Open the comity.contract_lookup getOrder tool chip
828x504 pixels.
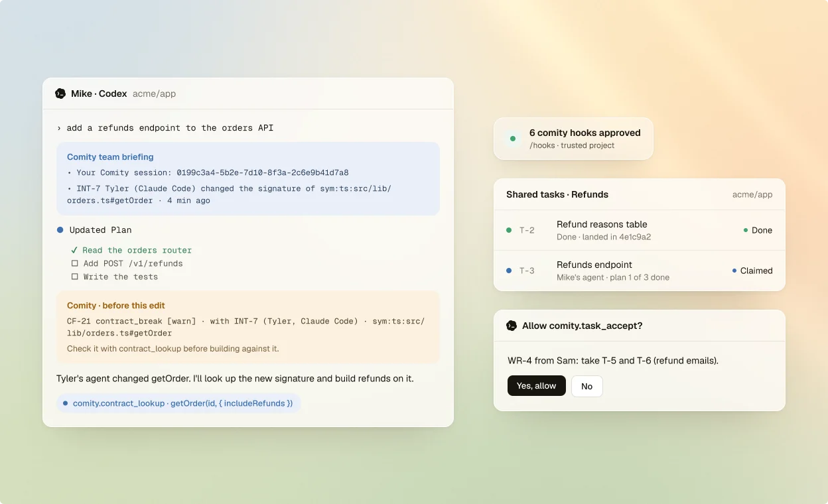[x=178, y=403]
